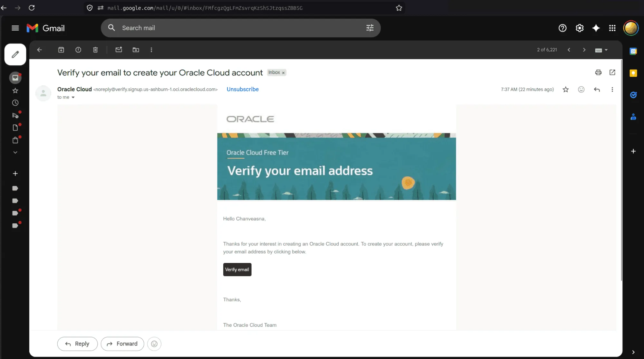Open Google Tasks side panel
Screen dimensions: 644x359
click(x=633, y=95)
